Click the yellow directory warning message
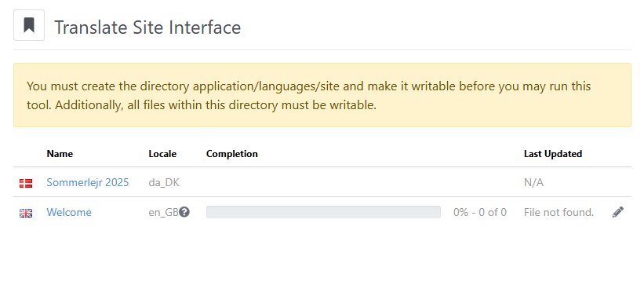Image resolution: width=644 pixels, height=300 pixels. click(x=322, y=95)
